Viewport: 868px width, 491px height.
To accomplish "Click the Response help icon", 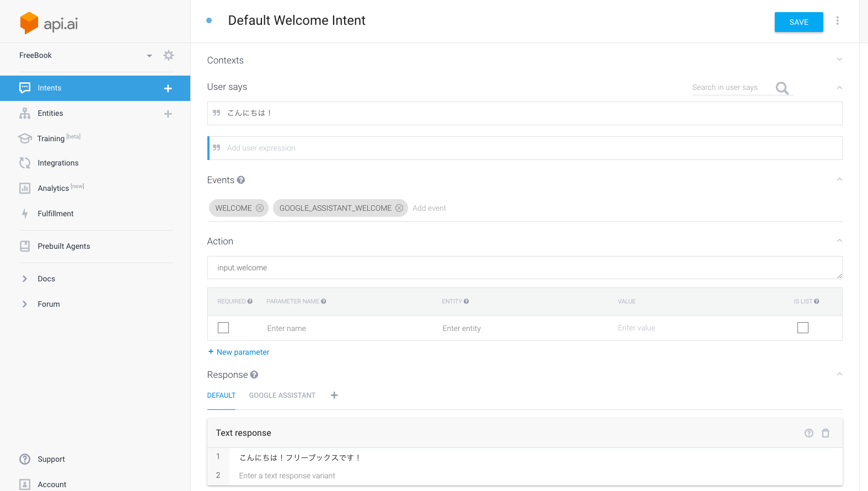I will click(x=254, y=375).
